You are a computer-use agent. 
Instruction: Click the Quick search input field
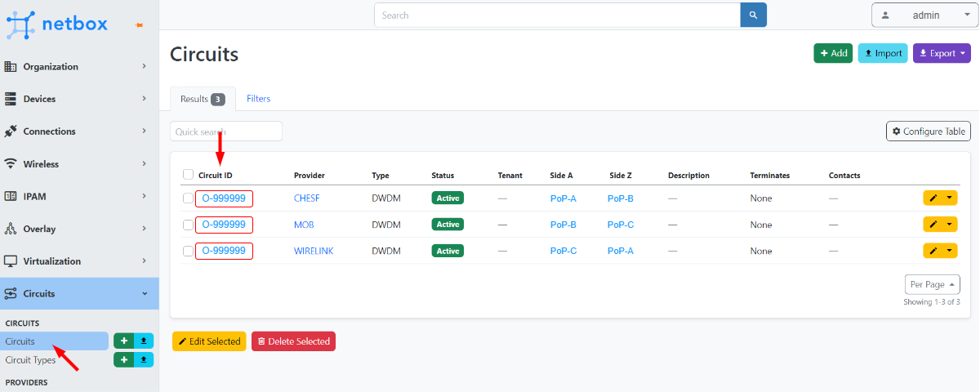(x=226, y=131)
